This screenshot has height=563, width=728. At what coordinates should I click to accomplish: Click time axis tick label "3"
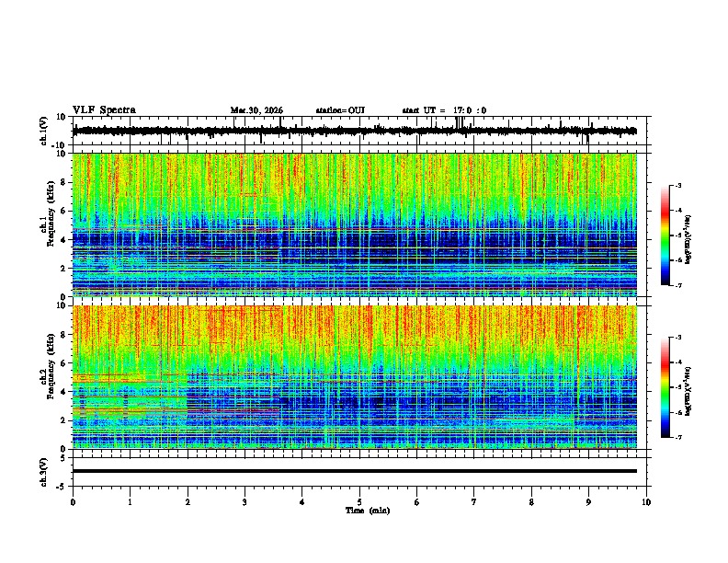point(245,502)
